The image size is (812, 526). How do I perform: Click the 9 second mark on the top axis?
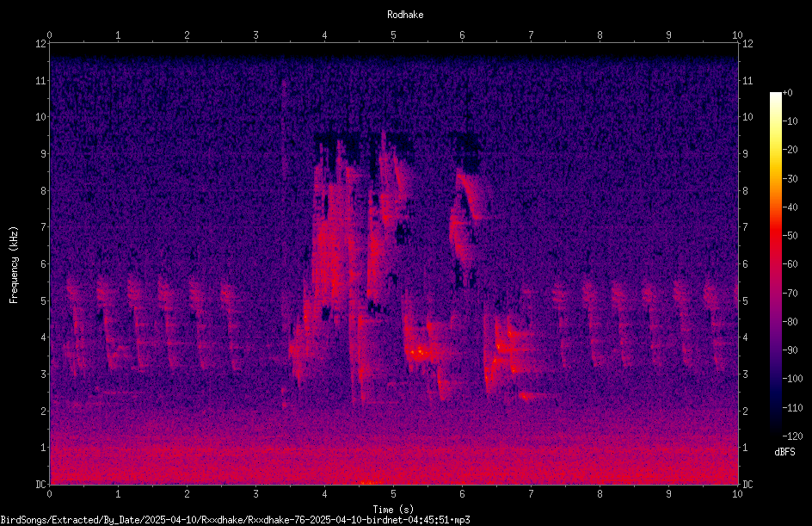point(668,35)
